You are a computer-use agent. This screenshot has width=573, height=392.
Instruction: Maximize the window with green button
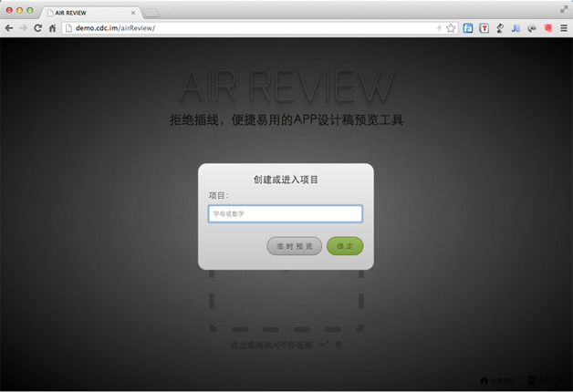point(30,11)
